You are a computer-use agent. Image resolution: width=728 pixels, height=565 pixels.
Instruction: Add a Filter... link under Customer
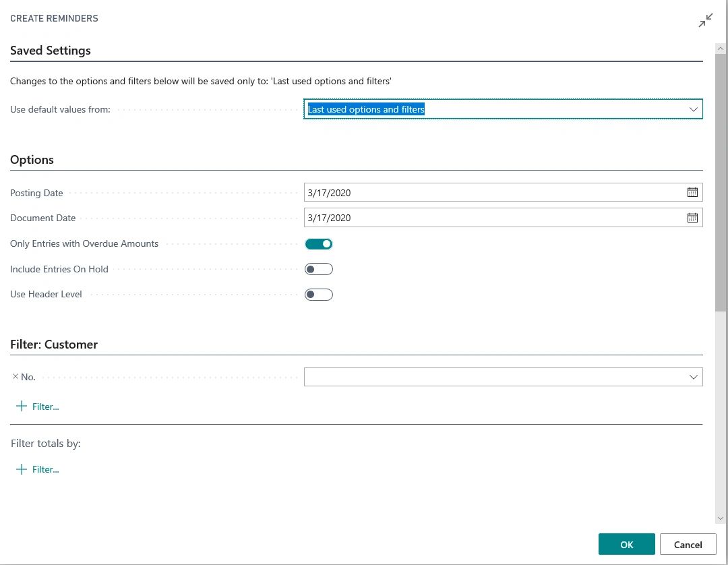tap(46, 407)
